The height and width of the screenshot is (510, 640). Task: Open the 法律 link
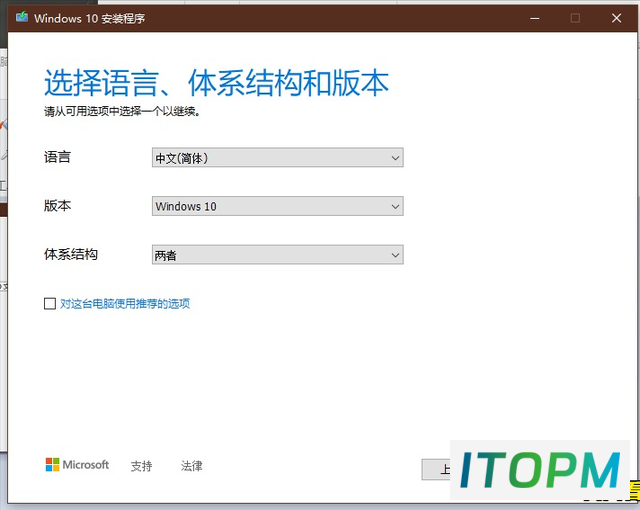(x=191, y=466)
